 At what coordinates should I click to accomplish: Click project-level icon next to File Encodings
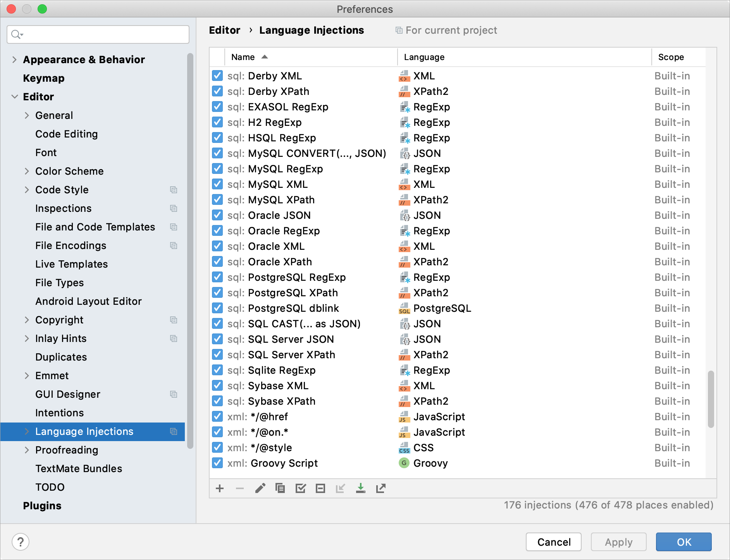tap(174, 246)
